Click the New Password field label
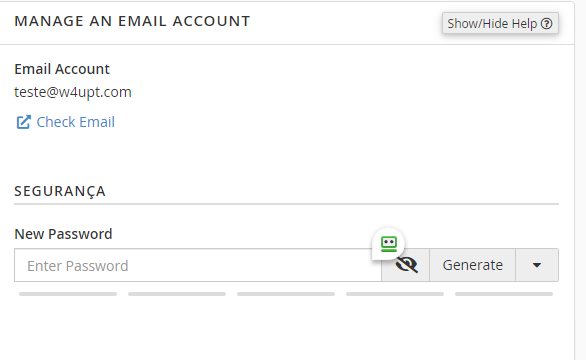Screen dimensions: 586x360 tap(63, 234)
